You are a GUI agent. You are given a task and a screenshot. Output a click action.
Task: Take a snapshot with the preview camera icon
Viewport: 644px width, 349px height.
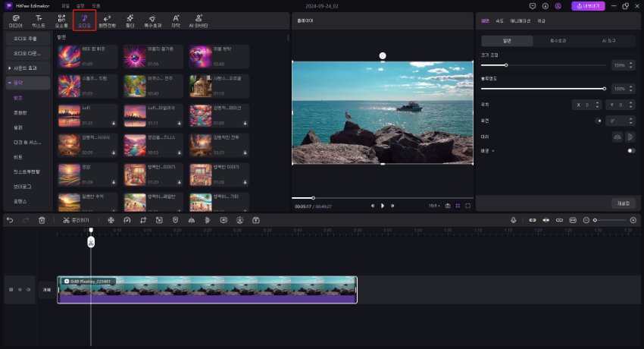(x=447, y=206)
